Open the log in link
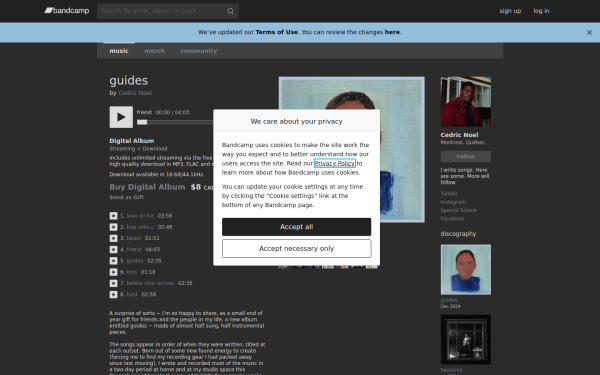 coord(541,11)
